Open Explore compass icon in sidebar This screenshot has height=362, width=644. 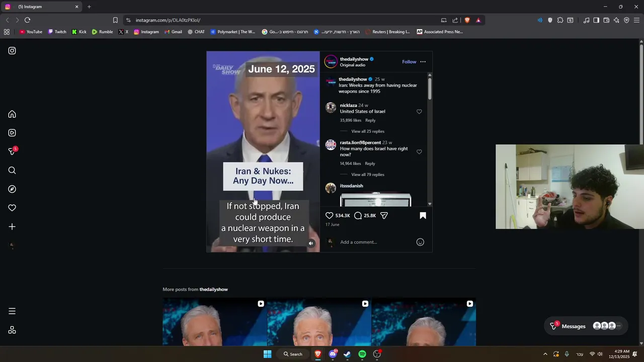click(12, 189)
